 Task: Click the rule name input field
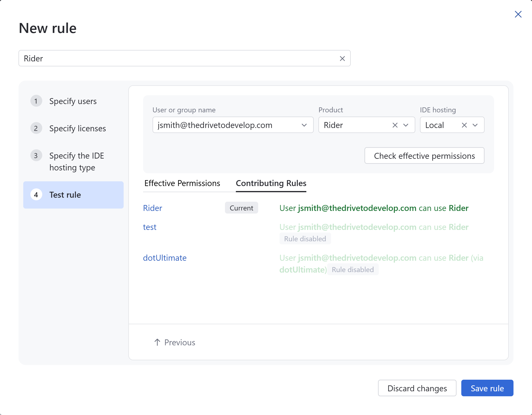pyautogui.click(x=184, y=58)
